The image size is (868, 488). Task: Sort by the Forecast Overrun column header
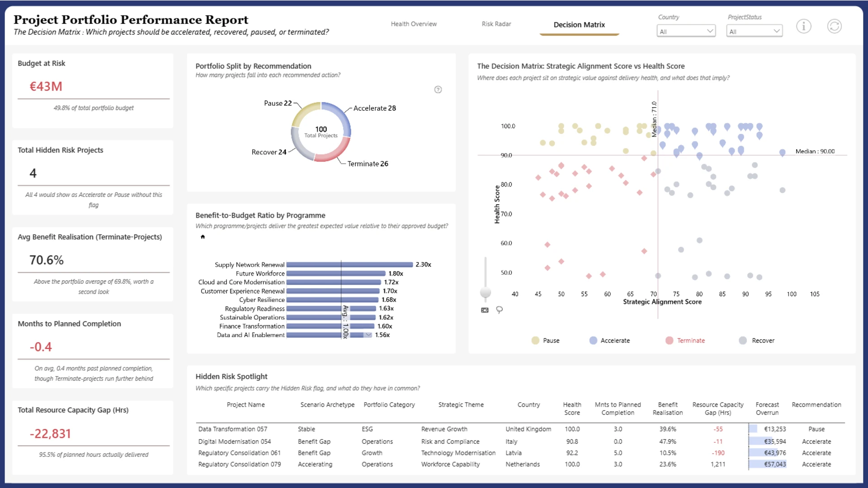click(767, 408)
